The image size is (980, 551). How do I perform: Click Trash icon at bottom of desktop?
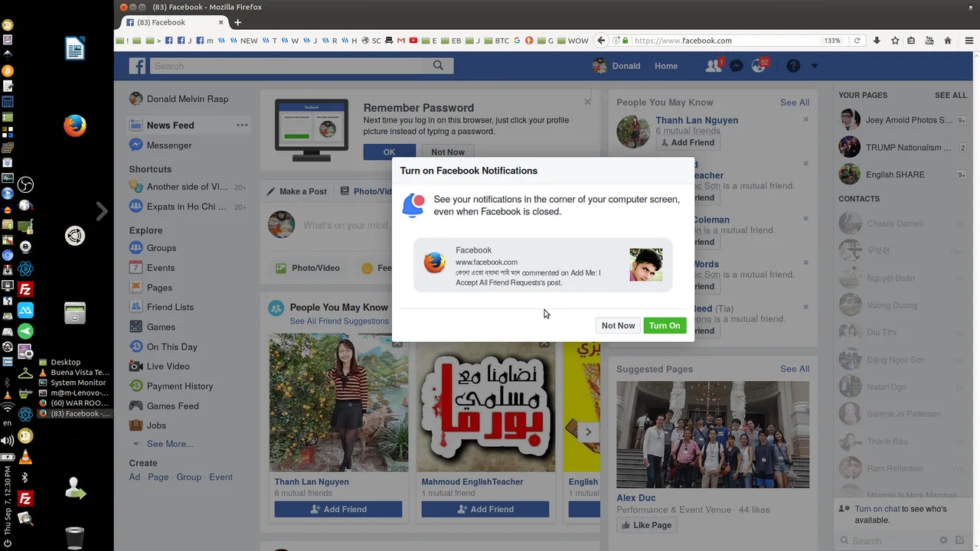(74, 538)
